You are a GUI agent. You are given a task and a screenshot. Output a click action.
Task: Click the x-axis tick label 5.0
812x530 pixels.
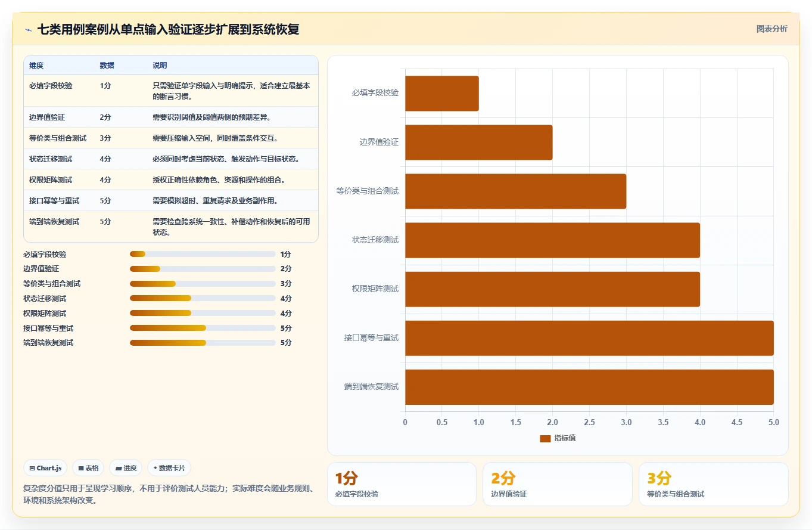(773, 422)
